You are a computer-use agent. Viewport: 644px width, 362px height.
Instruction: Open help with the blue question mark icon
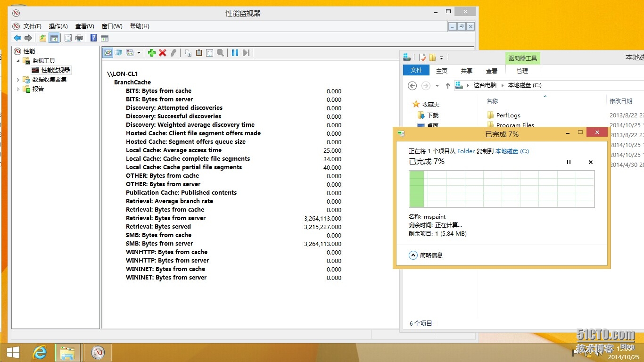click(x=93, y=38)
